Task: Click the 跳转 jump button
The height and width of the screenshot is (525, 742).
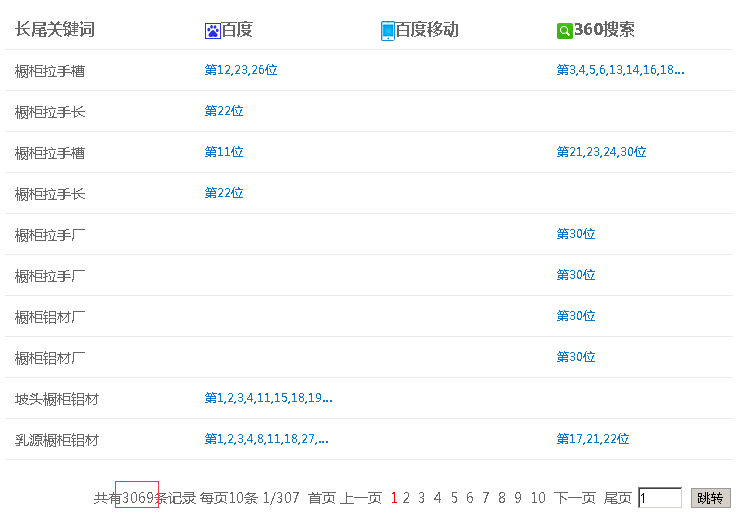Action: tap(711, 498)
